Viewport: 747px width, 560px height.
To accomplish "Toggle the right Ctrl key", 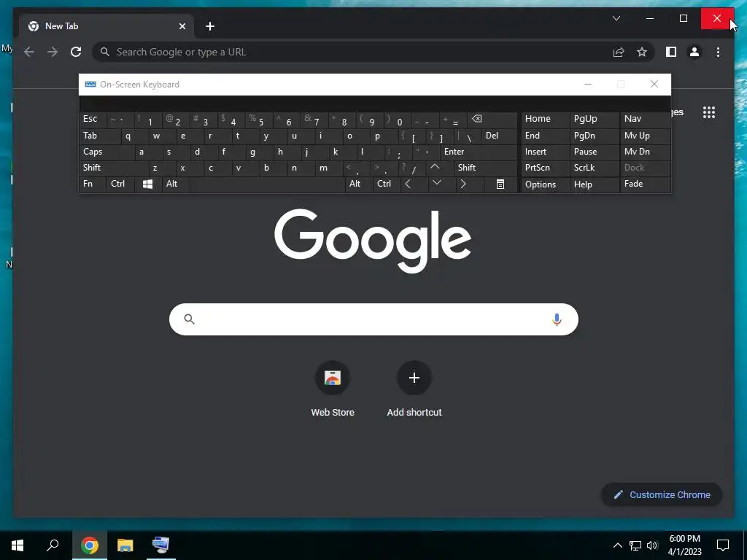I will (387, 184).
